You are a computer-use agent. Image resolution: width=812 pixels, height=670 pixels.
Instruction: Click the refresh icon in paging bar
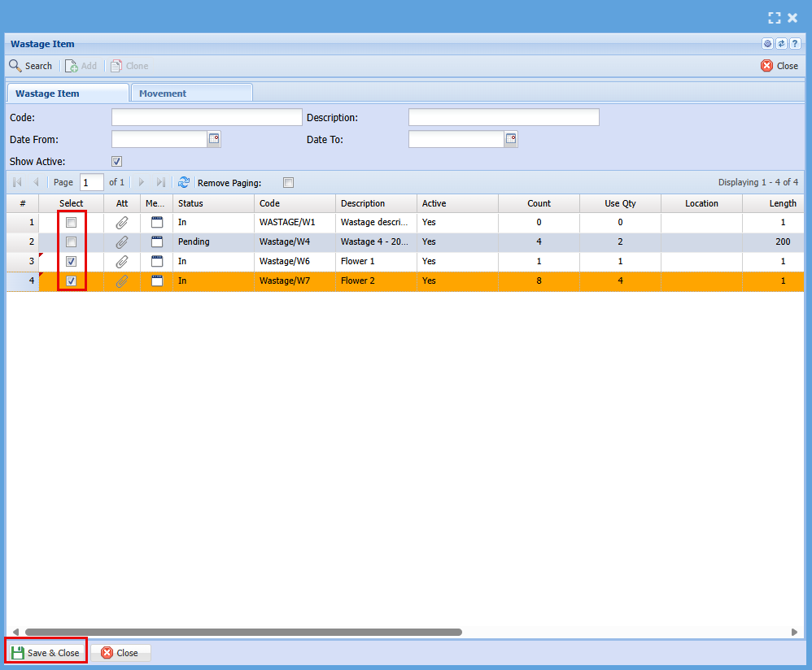point(184,183)
